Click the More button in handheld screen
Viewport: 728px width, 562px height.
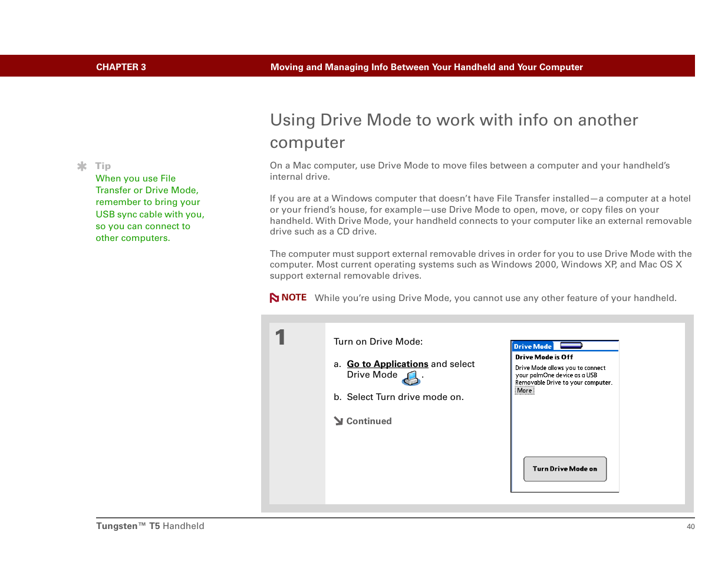click(524, 391)
